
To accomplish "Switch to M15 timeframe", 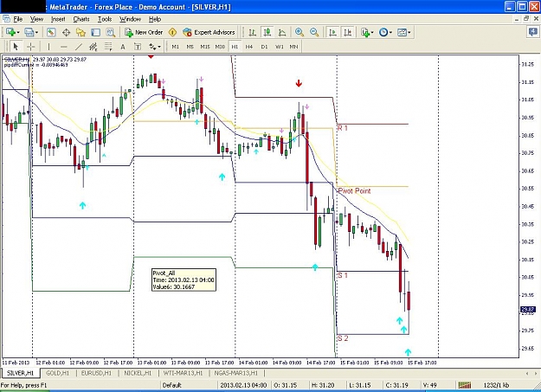I will pos(205,46).
